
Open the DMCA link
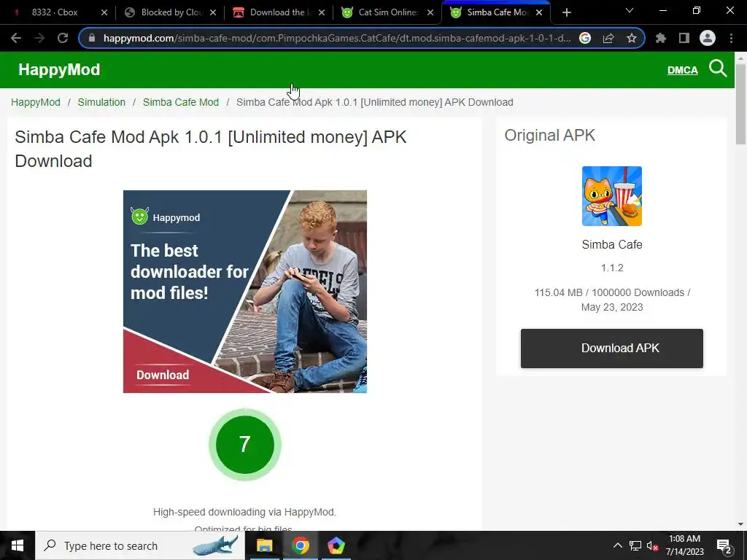[x=682, y=70]
